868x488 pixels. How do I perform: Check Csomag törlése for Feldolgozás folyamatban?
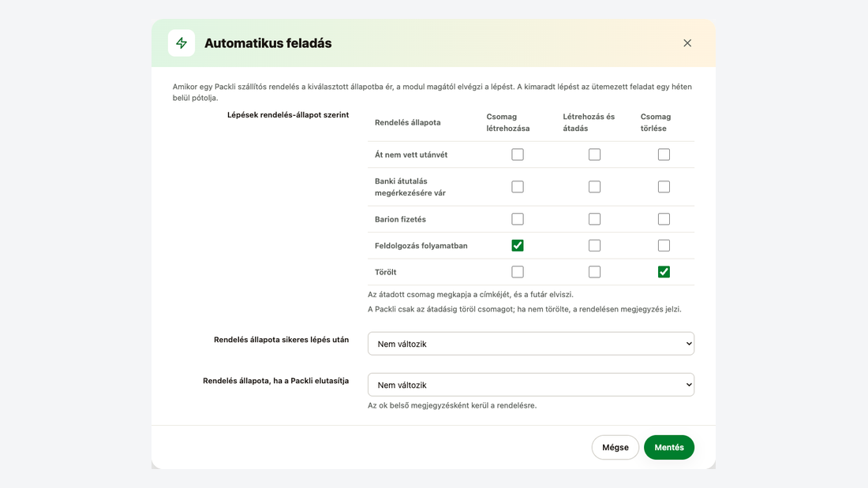664,246
